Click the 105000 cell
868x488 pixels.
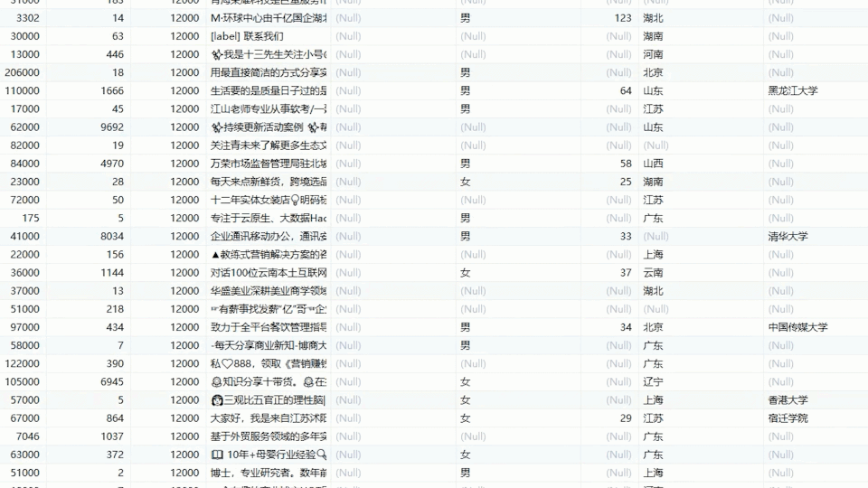point(22,381)
